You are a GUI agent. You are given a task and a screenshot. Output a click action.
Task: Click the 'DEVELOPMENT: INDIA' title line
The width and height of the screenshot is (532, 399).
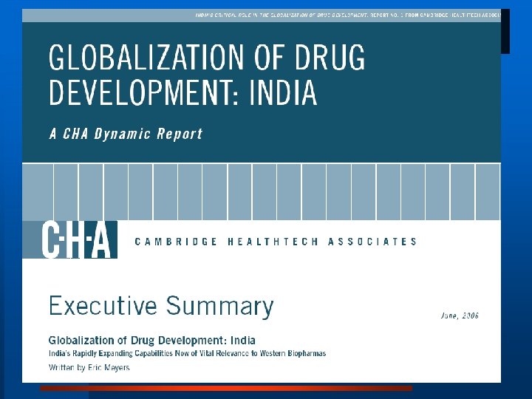click(x=183, y=92)
